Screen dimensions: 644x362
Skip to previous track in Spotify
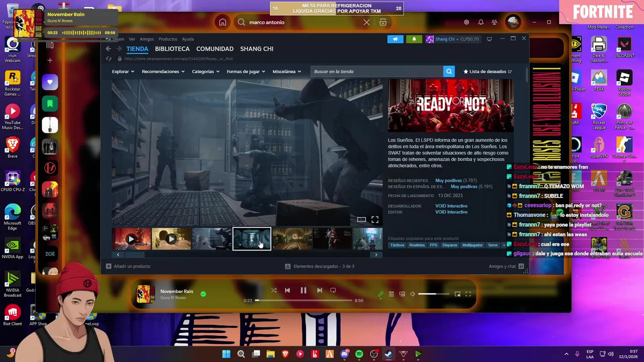(287, 290)
